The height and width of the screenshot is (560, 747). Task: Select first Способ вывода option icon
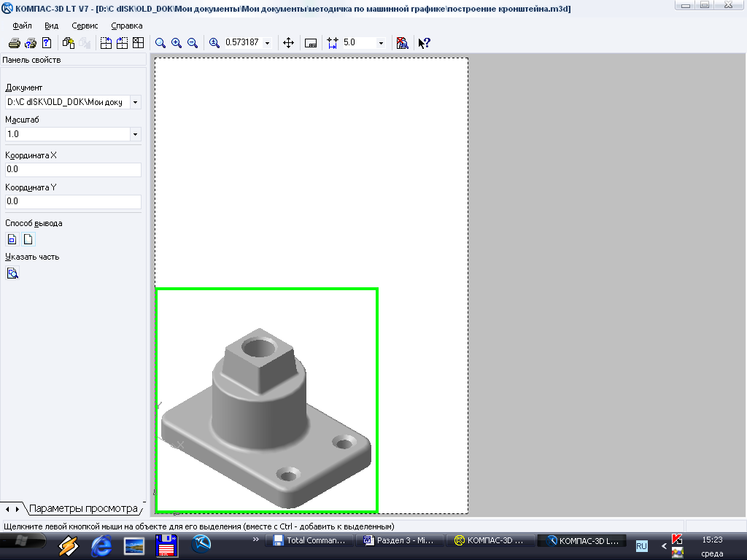(12, 239)
